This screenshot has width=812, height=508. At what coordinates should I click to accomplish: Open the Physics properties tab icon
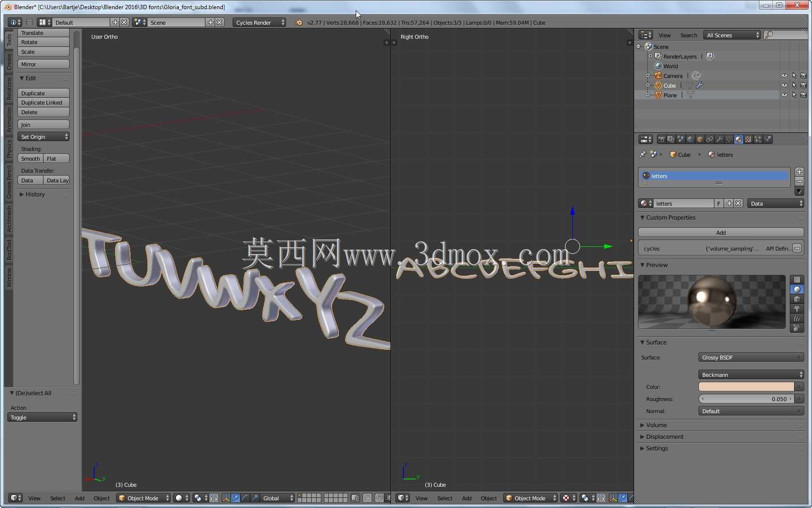tap(768, 139)
